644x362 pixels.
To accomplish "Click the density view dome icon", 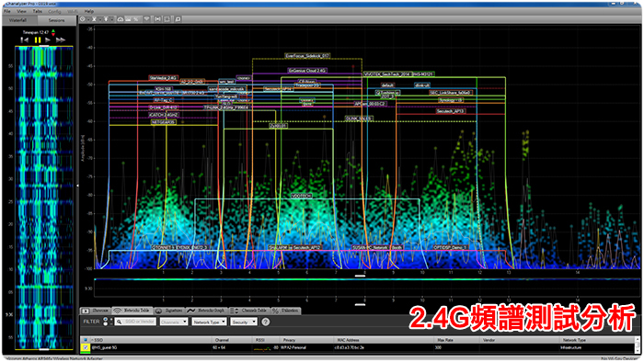I will tap(121, 19).
